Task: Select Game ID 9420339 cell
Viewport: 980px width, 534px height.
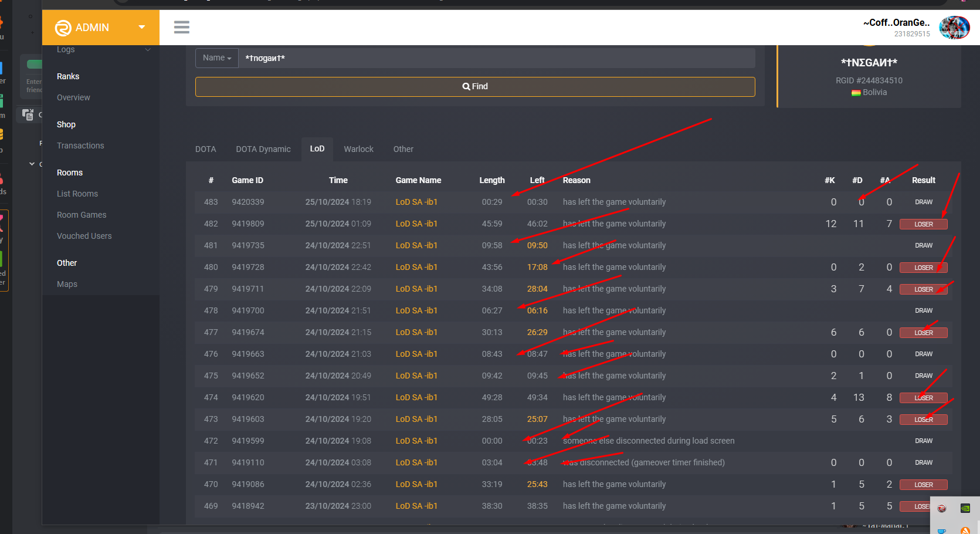Action: (x=248, y=202)
